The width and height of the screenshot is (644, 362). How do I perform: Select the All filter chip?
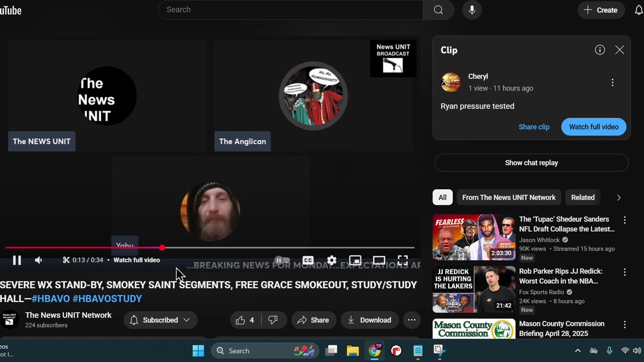(442, 198)
